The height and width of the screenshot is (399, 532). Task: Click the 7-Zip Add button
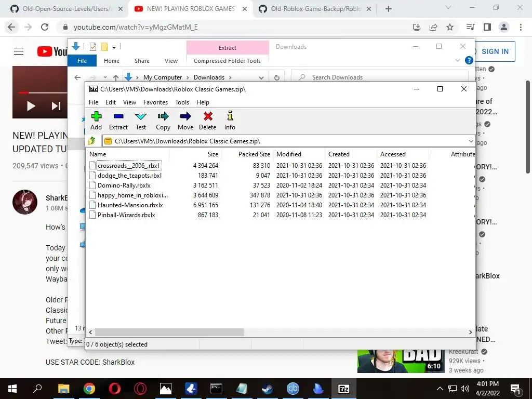[96, 121]
